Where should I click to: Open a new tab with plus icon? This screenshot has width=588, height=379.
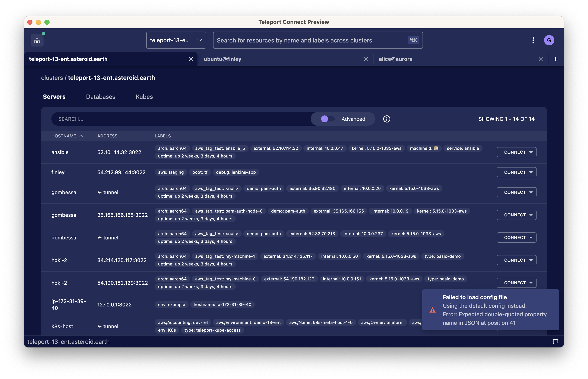coord(556,59)
